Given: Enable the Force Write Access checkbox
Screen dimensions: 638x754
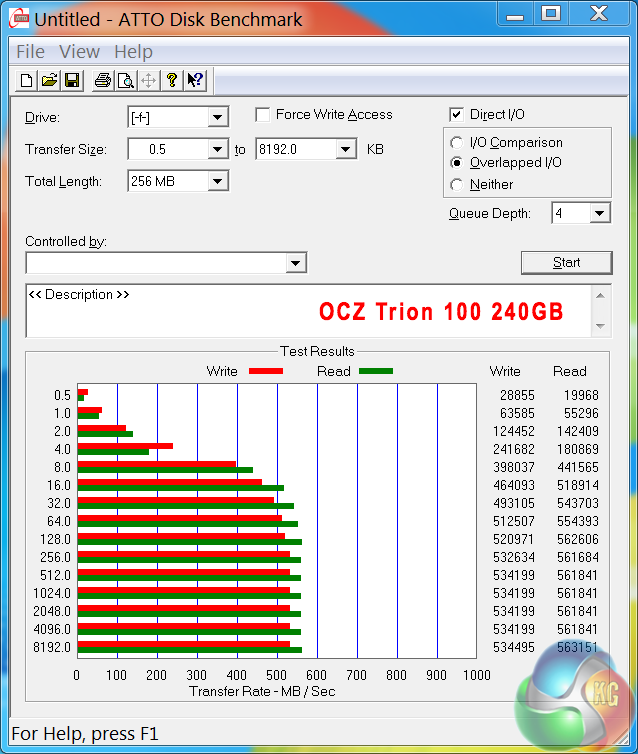Looking at the screenshot, I should pos(263,115).
